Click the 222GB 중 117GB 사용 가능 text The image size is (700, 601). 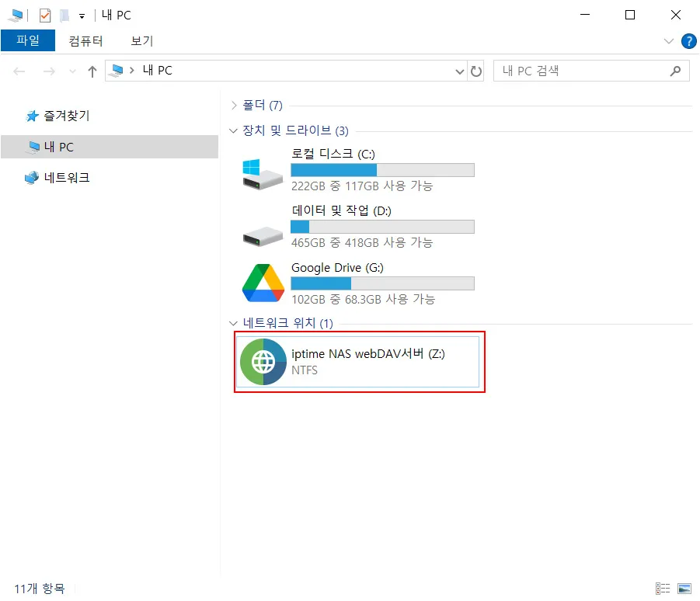(362, 186)
